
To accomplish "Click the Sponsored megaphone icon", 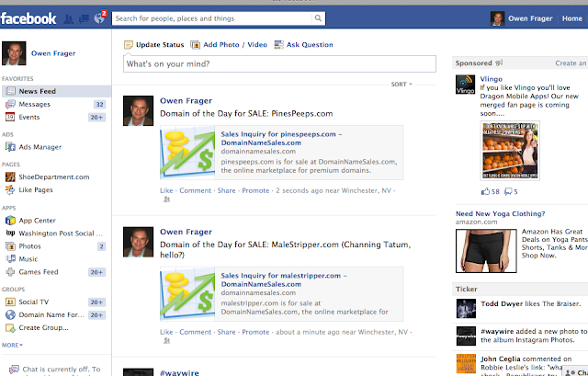I will tap(499, 63).
